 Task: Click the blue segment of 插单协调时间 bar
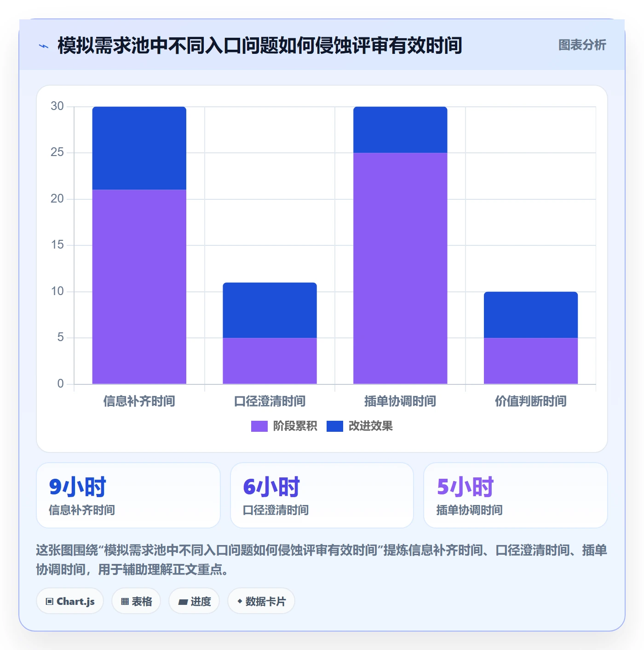click(x=400, y=130)
